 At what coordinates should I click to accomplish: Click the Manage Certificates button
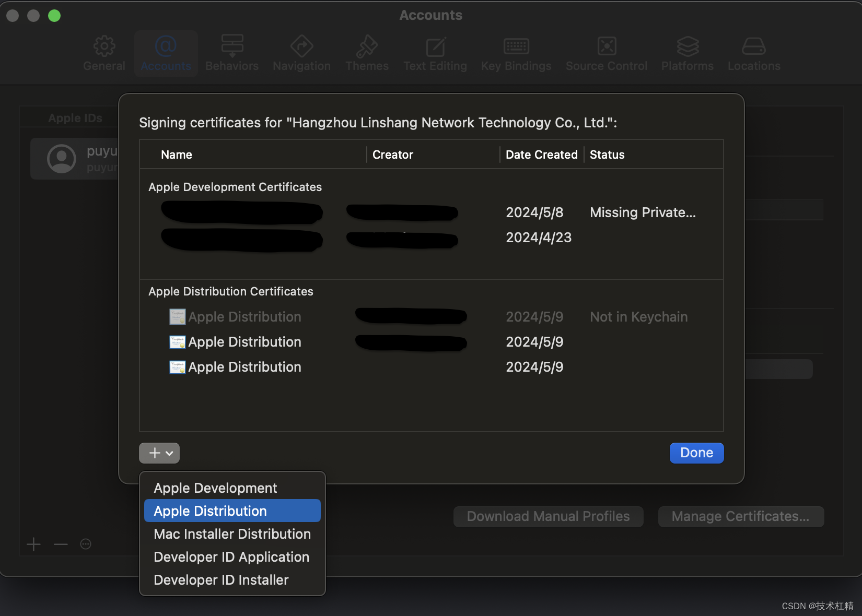point(741,517)
